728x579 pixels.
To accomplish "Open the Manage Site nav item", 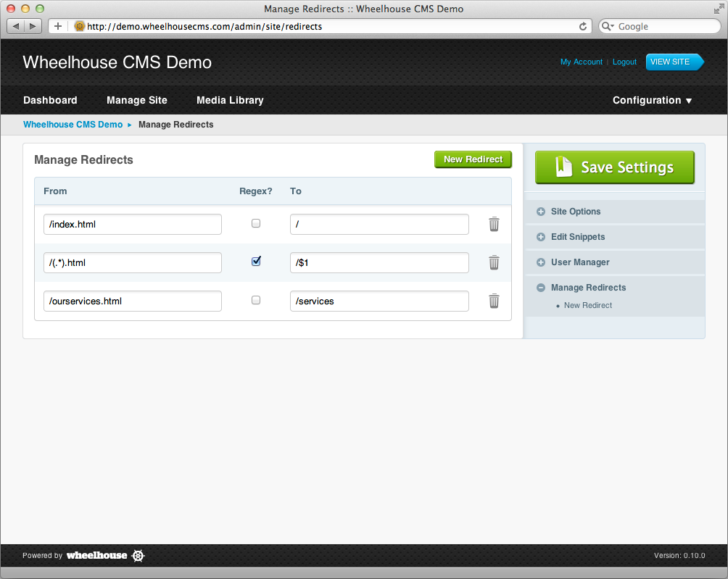I will (x=137, y=100).
